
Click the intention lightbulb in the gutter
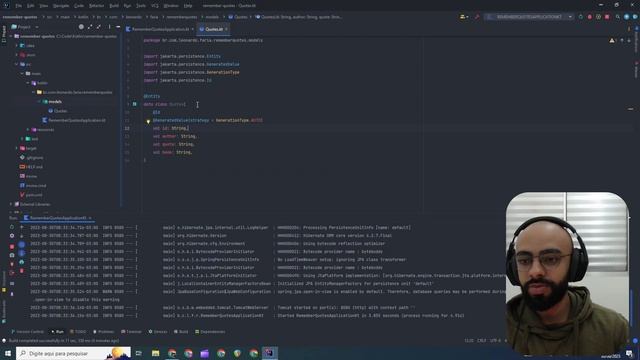click(x=148, y=121)
